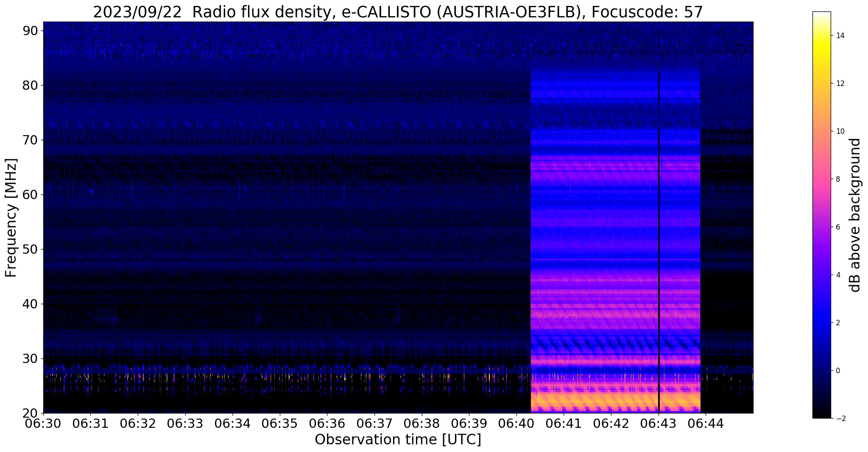This screenshot has width=868, height=452.
Task: Click the 06:33 time tick label
Action: (185, 424)
